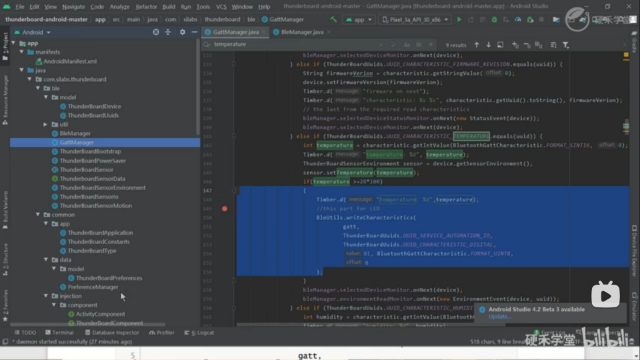Toggle multiline search options icon

tap(553, 44)
